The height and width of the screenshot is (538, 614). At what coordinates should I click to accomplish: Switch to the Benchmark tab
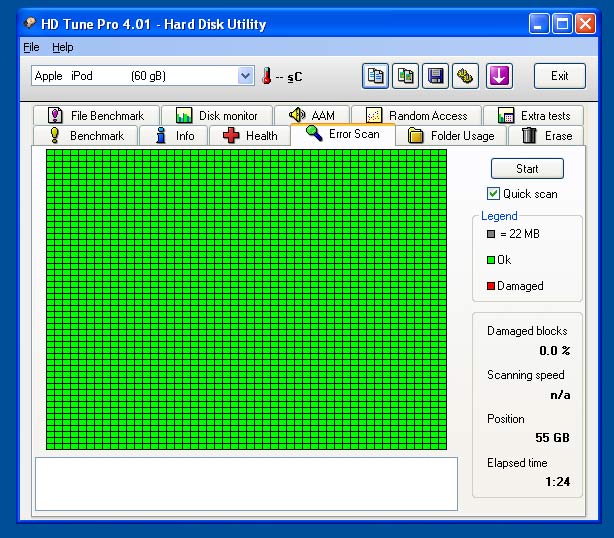(86, 136)
